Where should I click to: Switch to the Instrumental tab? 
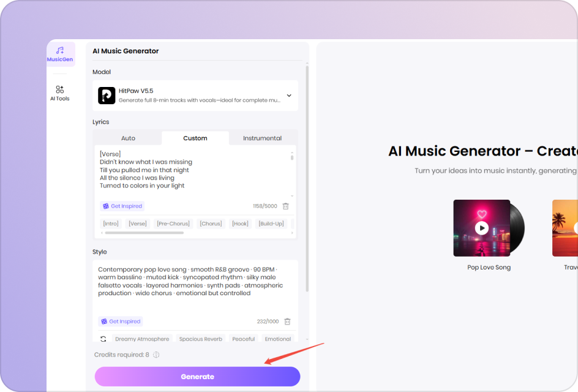pos(263,138)
